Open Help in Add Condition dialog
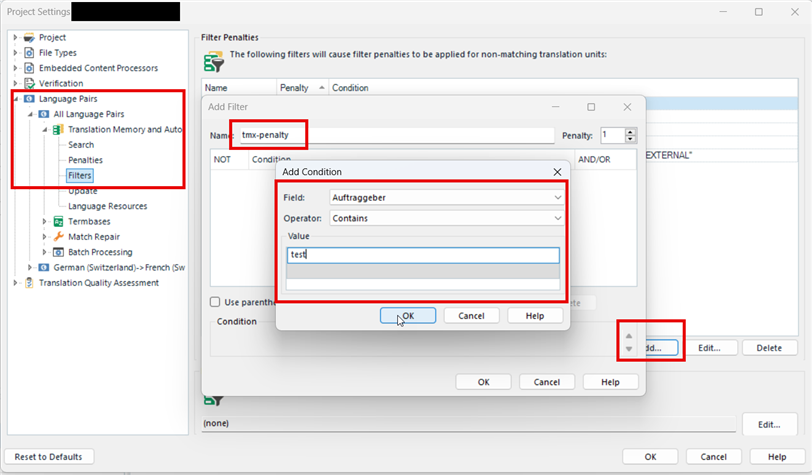The image size is (812, 475). coord(535,316)
